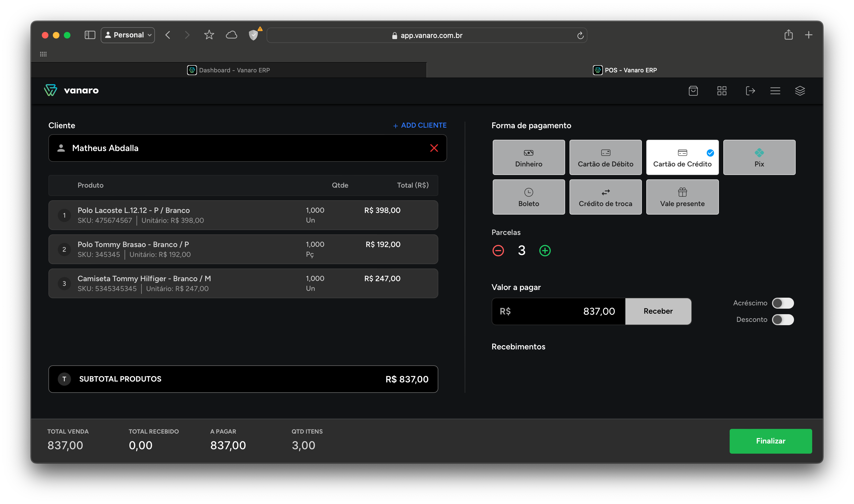This screenshot has width=854, height=504.
Task: Click the favorites grid dots icon
Action: click(x=43, y=54)
